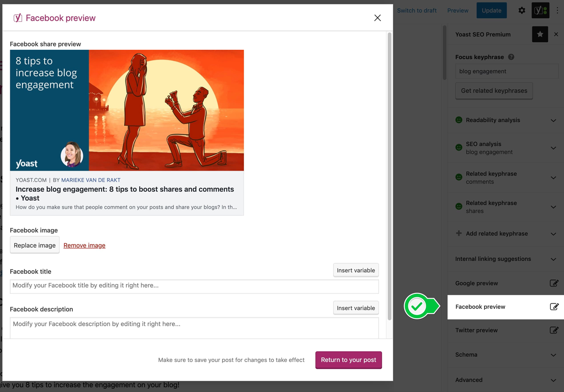Click Preview in the top bar
The image size is (564, 392).
(457, 10)
